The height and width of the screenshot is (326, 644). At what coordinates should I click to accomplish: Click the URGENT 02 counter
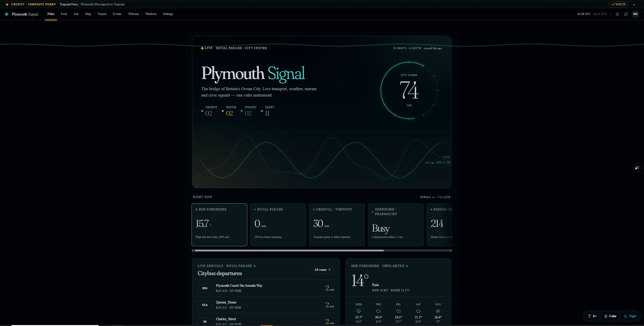pos(210,111)
